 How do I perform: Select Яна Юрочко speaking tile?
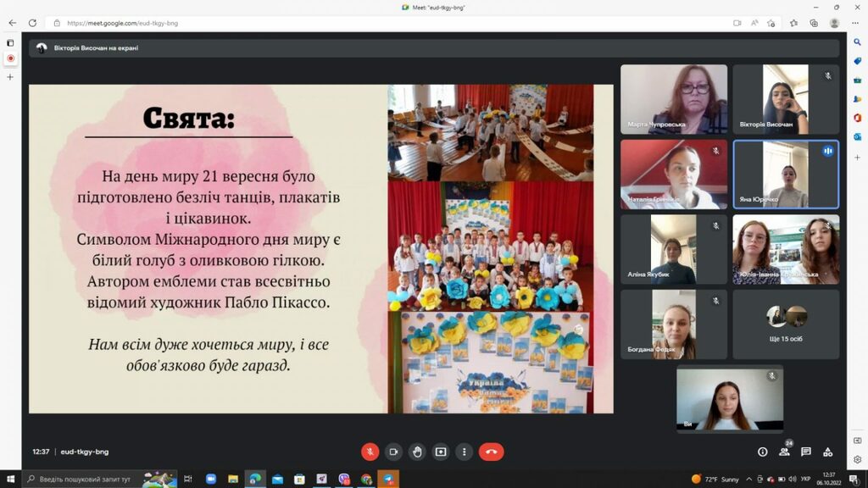(786, 175)
